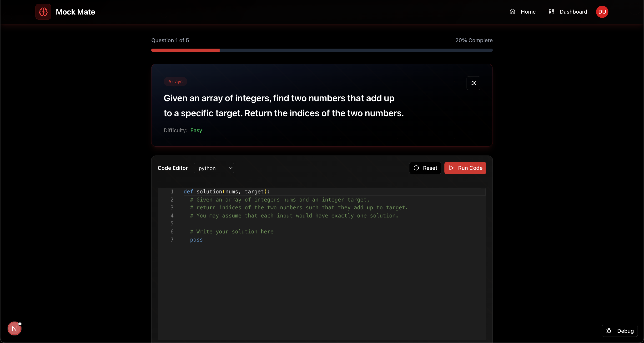Place cursor on the pass line in editor

[196, 240]
